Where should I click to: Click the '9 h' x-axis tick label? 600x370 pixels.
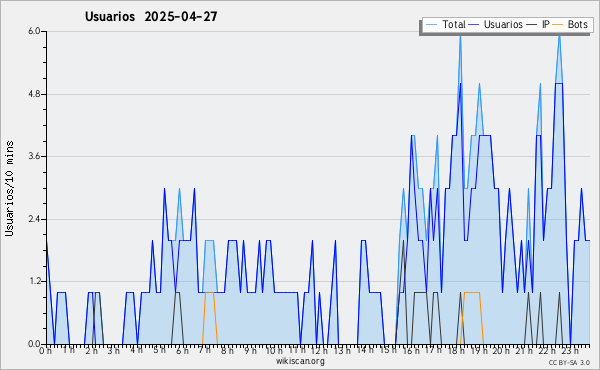(x=250, y=351)
